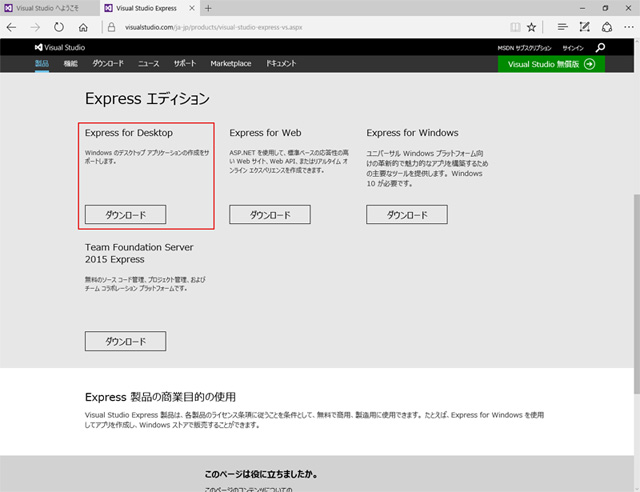Open the Marketplace menu item
This screenshot has height=492, width=640.
point(231,63)
